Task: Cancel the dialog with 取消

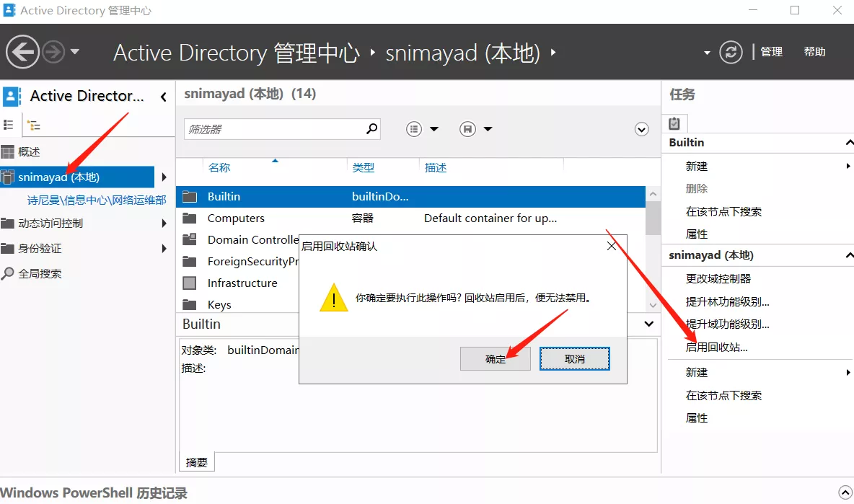Action: (x=574, y=359)
